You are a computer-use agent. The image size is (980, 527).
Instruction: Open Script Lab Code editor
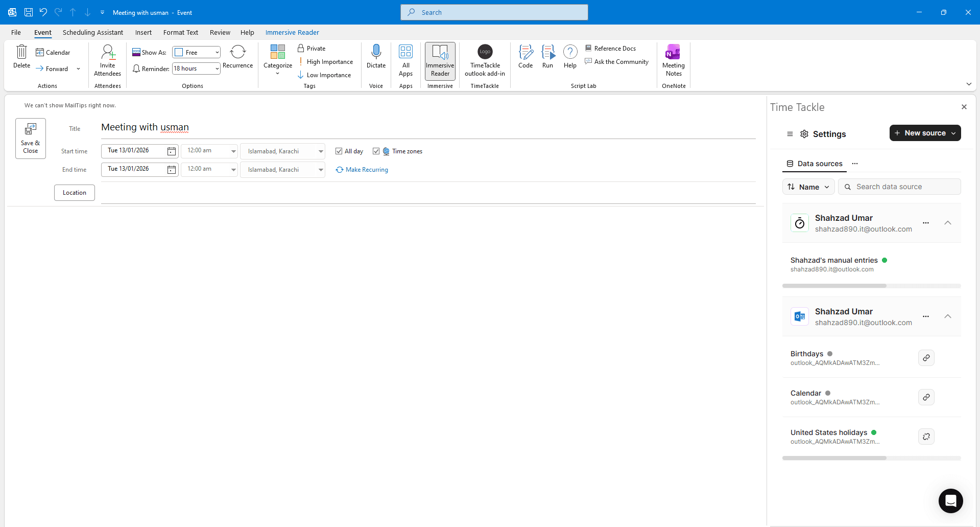525,57
